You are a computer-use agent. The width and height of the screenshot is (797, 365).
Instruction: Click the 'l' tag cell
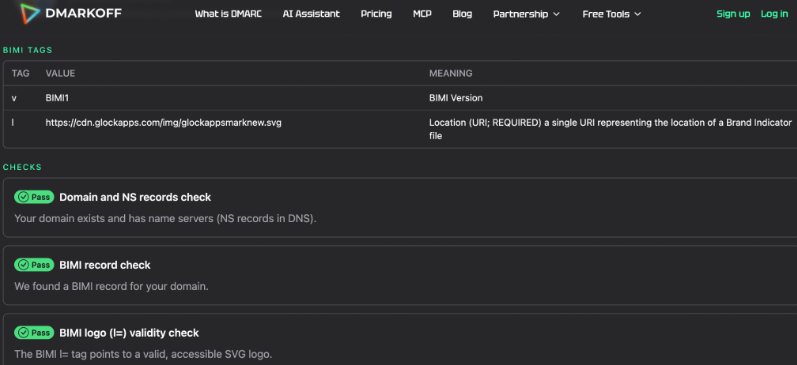[x=13, y=123]
